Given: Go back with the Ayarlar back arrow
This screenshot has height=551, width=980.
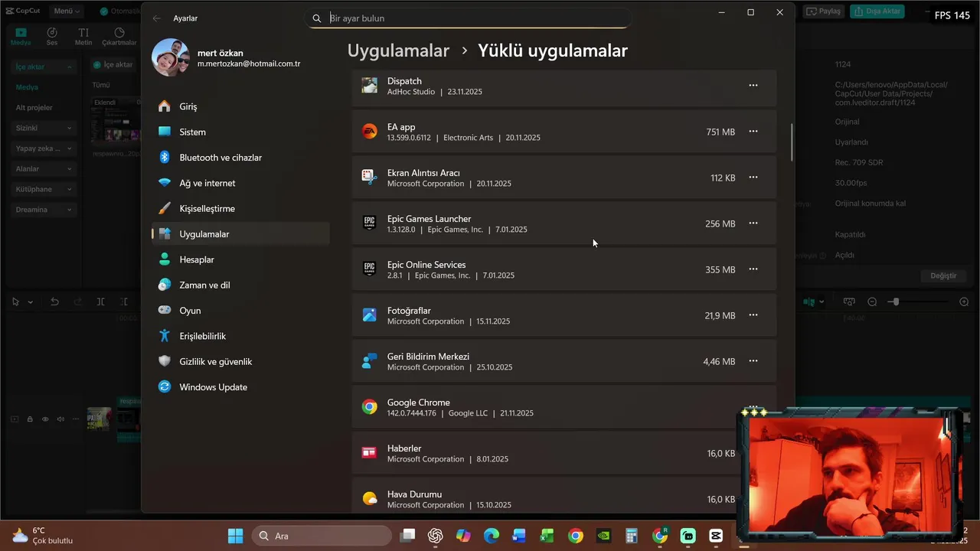Looking at the screenshot, I should click(157, 18).
